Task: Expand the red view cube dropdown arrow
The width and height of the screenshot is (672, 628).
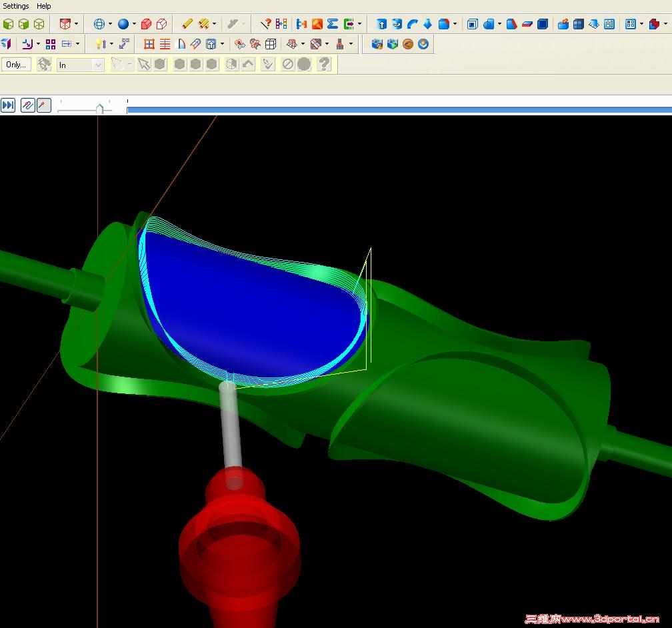Action: coord(76,24)
